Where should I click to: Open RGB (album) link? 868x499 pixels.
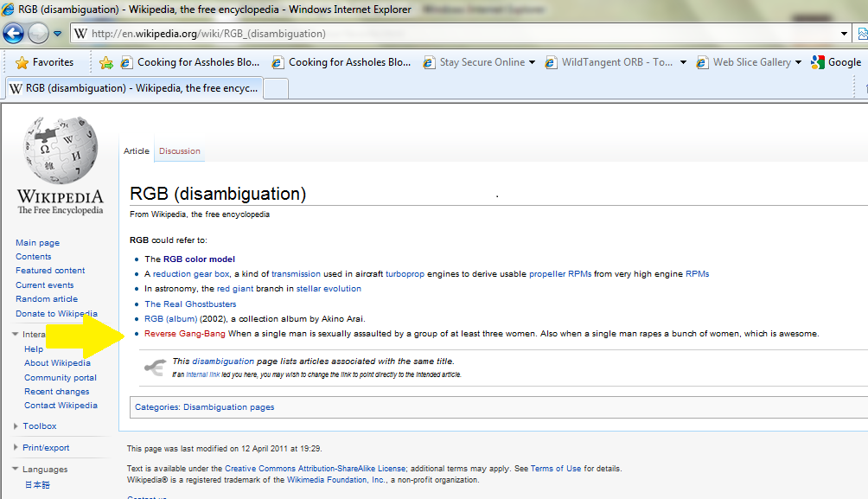170,318
